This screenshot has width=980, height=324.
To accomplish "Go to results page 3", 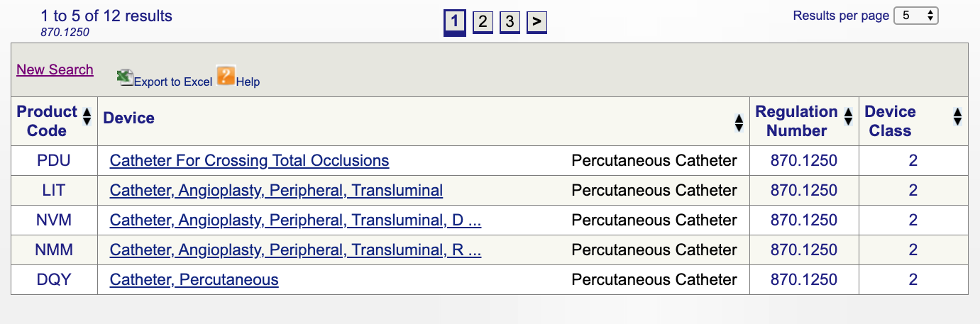I will (x=510, y=22).
